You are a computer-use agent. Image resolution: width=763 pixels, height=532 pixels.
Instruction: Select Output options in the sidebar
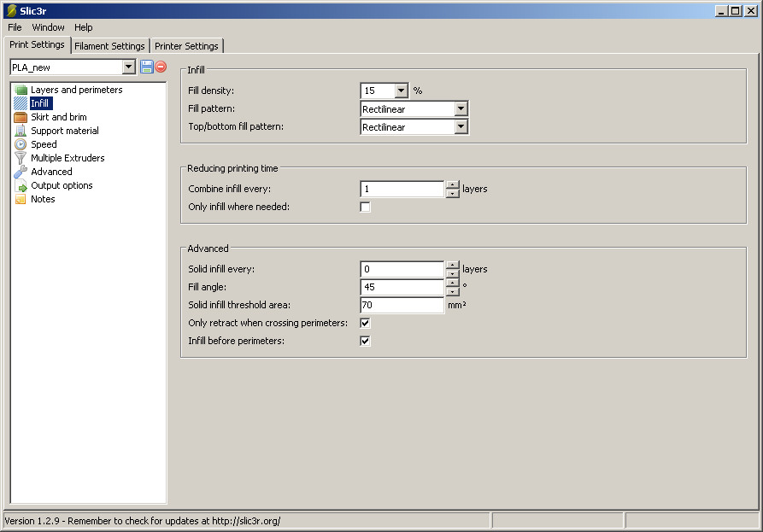click(x=62, y=185)
